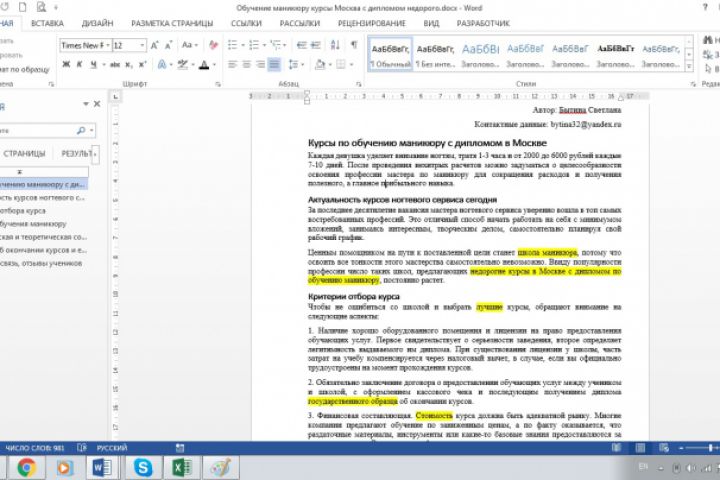Apply bulleted list
This screenshot has width=720, height=480.
coord(233,45)
